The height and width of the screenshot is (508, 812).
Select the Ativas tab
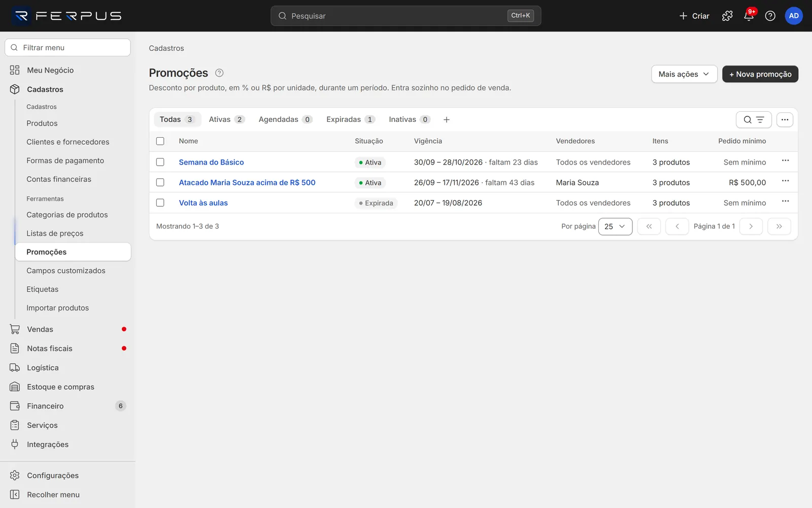(x=226, y=119)
